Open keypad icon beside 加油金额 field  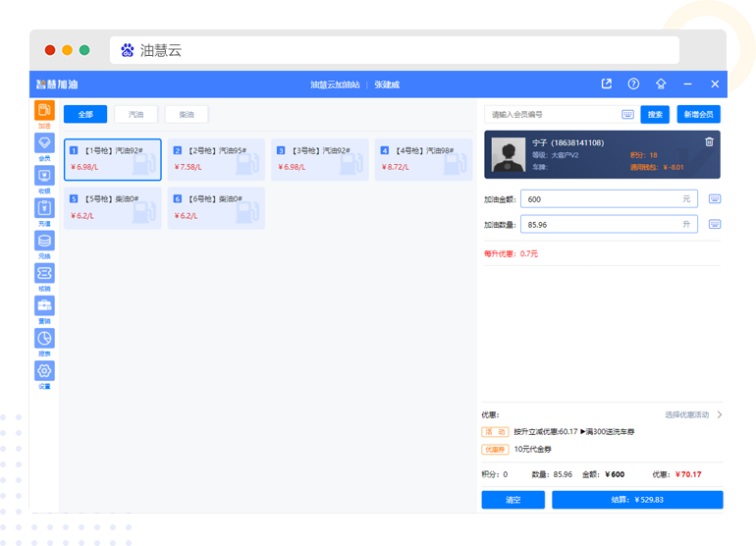[715, 198]
